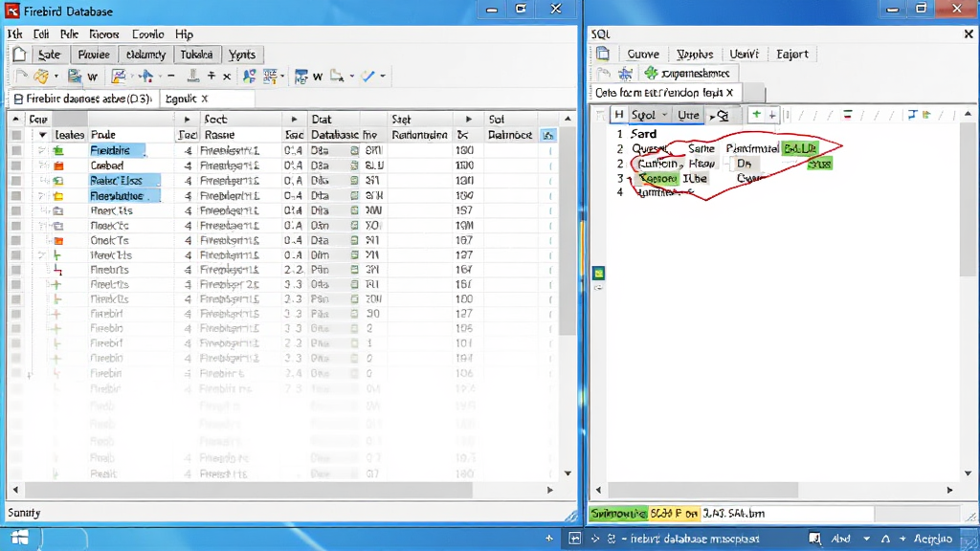Open the Windows Start button

(x=19, y=538)
